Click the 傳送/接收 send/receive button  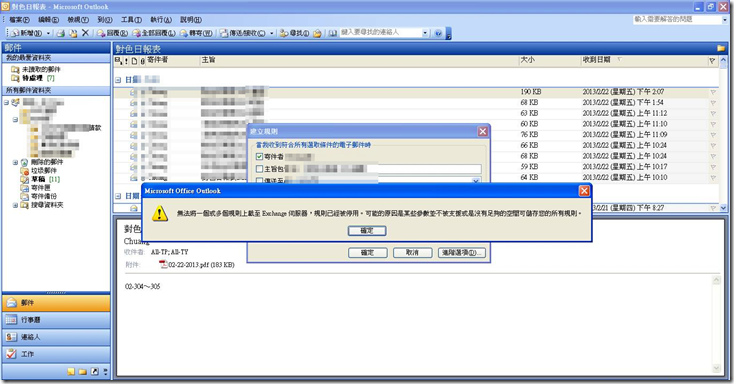point(243,33)
